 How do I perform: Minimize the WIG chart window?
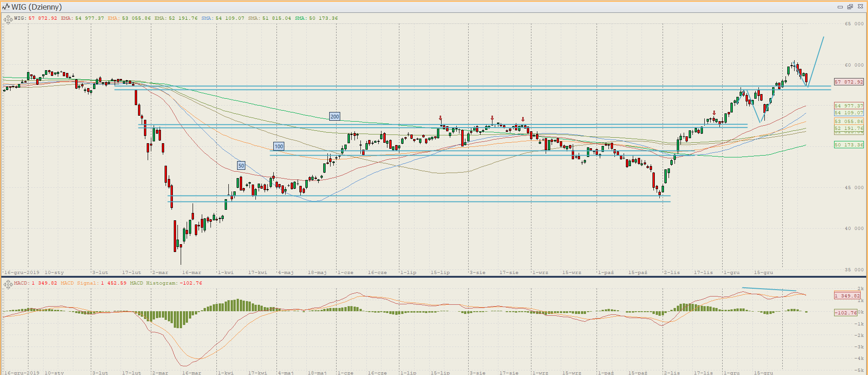(840, 7)
